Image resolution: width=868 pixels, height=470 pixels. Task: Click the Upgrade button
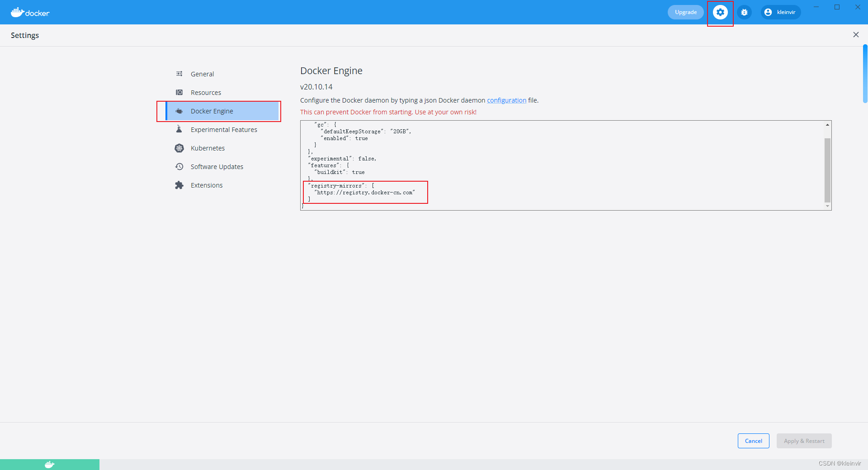[685, 12]
